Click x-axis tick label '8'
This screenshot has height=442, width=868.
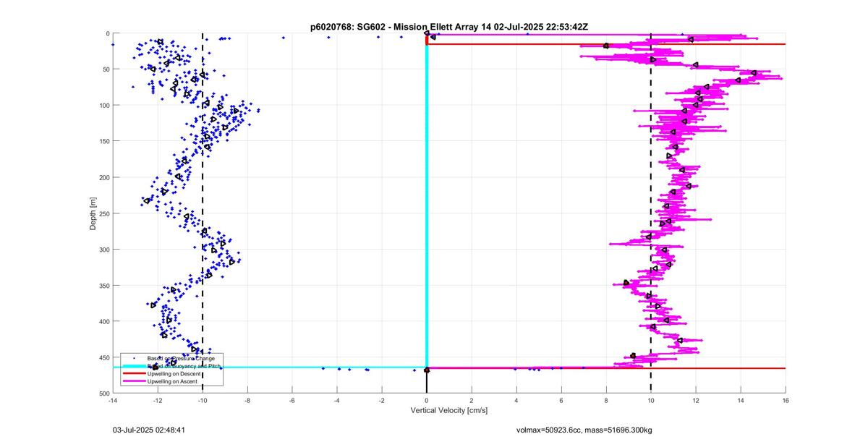(606, 400)
